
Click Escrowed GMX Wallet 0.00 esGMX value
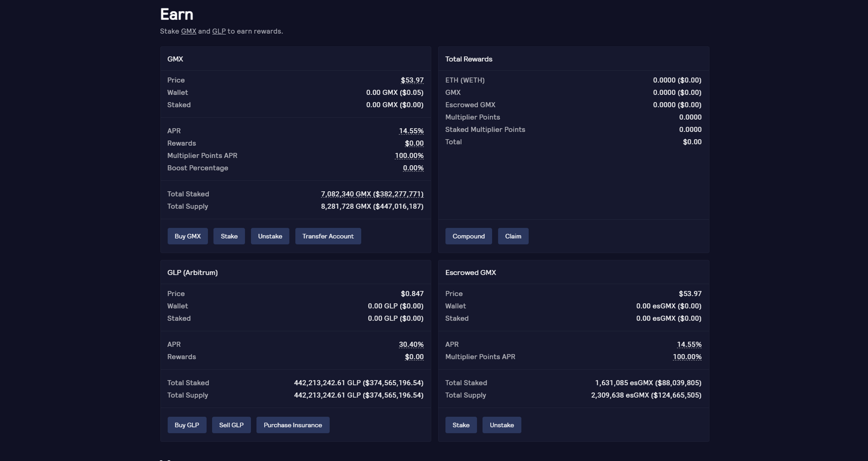pos(669,306)
